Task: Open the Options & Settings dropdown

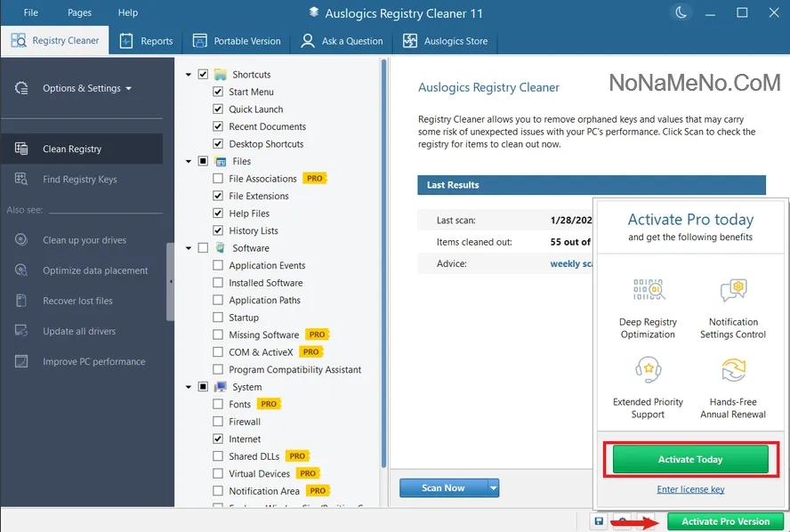Action: [x=86, y=88]
